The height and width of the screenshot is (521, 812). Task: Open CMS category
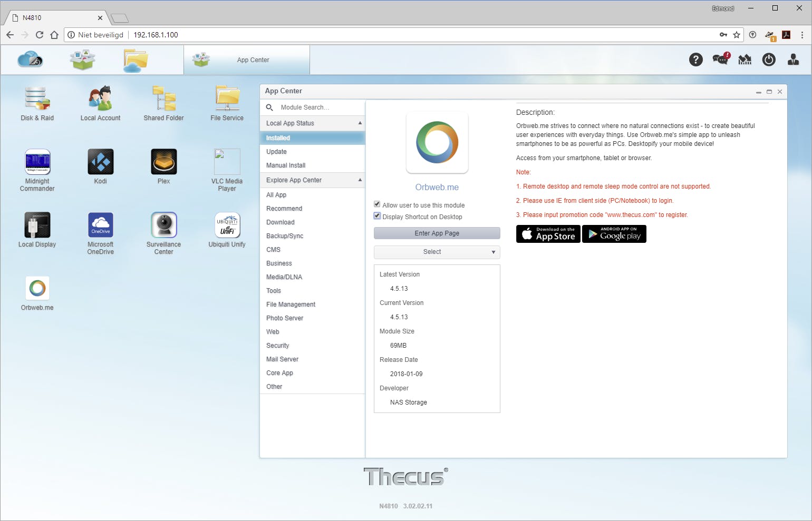(312, 250)
